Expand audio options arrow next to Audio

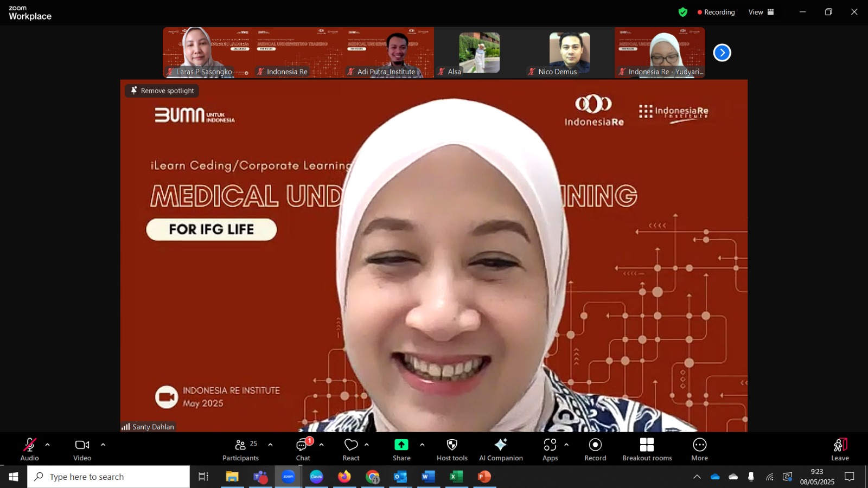47,445
